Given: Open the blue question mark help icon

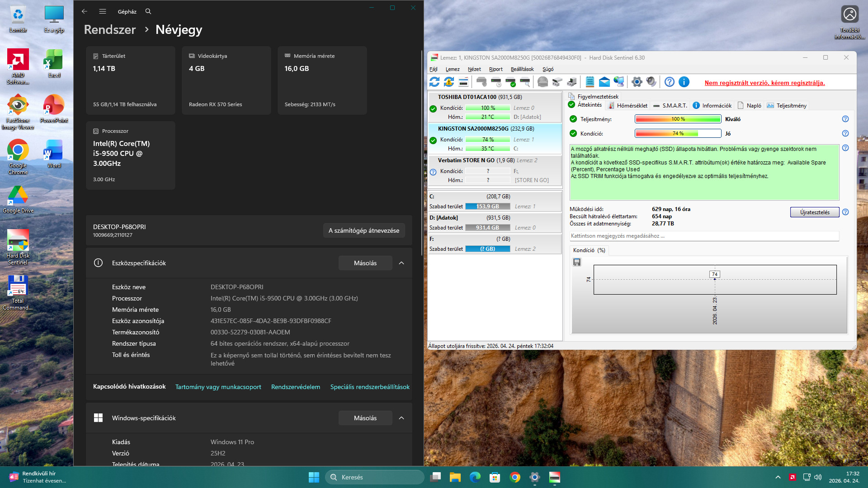Looking at the screenshot, I should 670,82.
